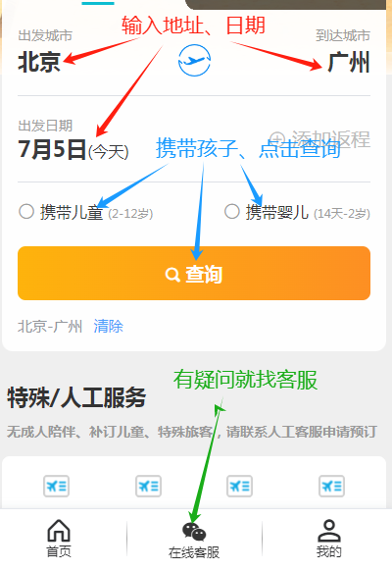The height and width of the screenshot is (571, 392).
Task: Select the 携带儿童 radio option
Action: coord(26,211)
